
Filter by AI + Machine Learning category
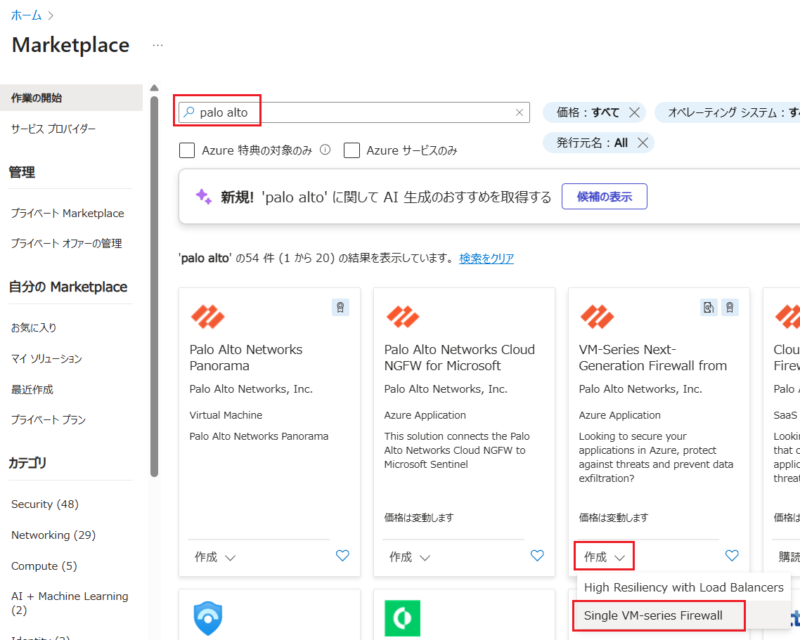(x=69, y=603)
